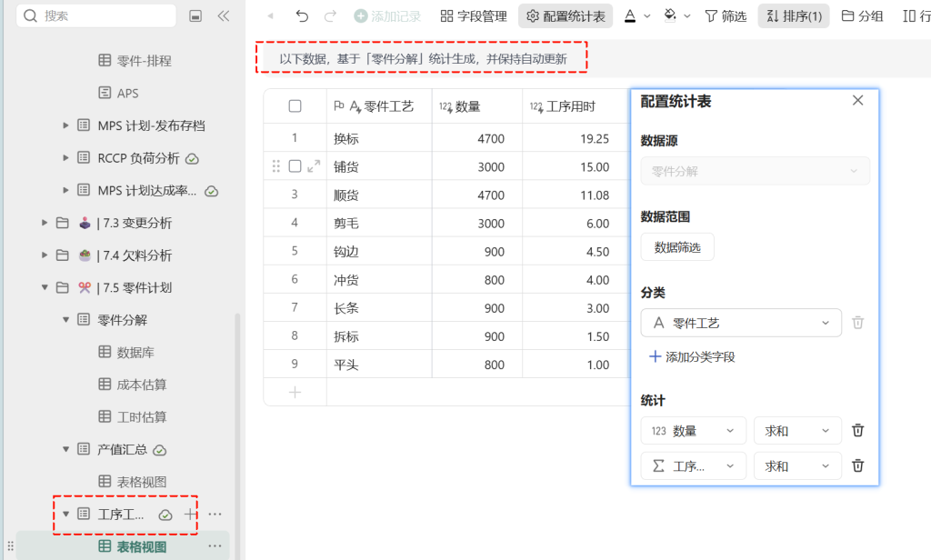Click sync status icon beside 产值汇总
This screenshot has width=931, height=560.
coord(160,450)
